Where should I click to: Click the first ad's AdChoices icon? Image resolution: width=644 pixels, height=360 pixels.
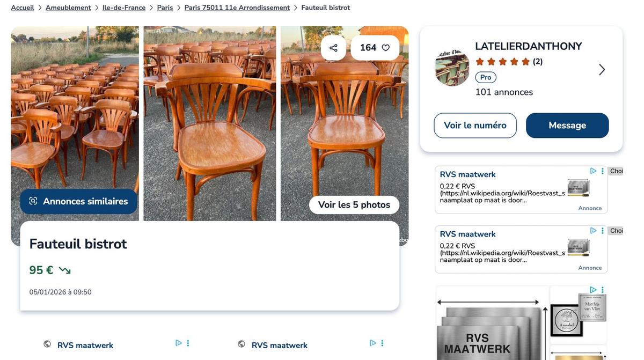pos(593,171)
